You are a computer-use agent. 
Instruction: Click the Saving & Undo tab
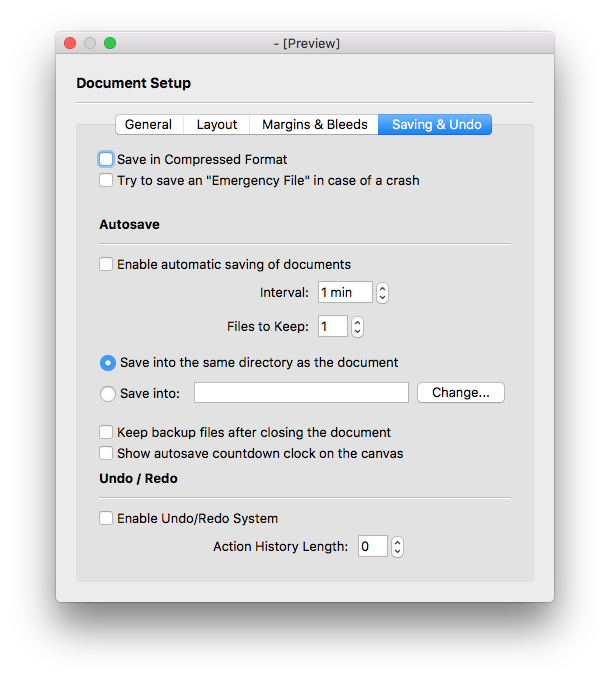pos(436,125)
